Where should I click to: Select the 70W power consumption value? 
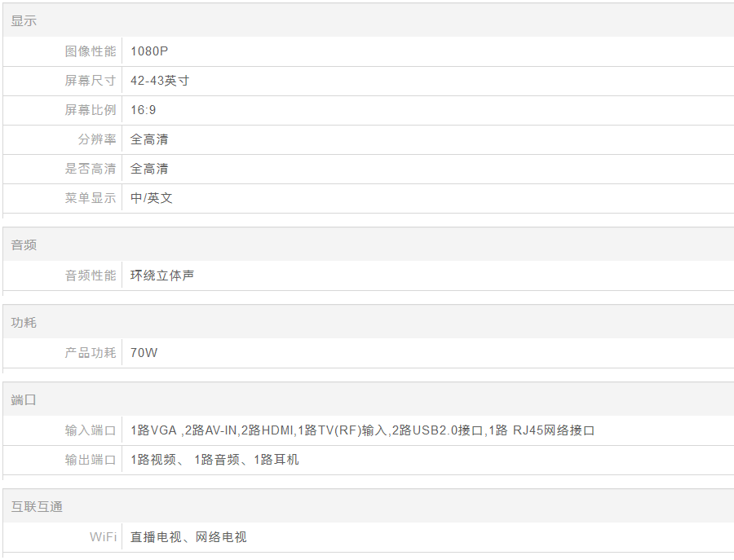coord(144,353)
